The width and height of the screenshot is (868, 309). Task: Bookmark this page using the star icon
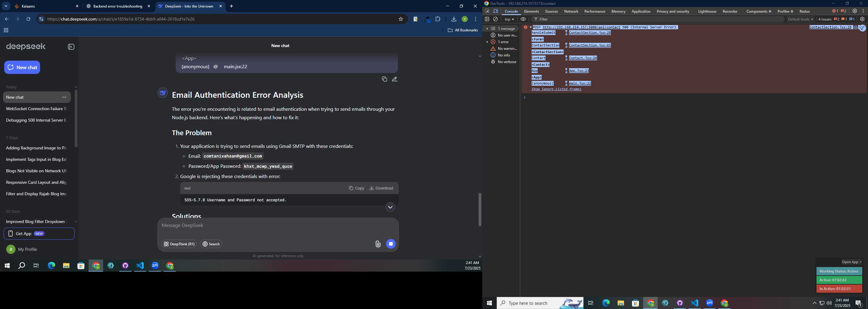pos(401,19)
